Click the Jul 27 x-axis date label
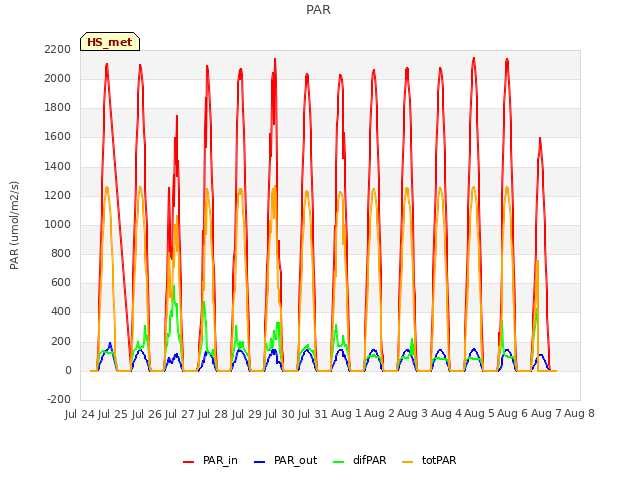This screenshot has width=640, height=480. click(179, 414)
